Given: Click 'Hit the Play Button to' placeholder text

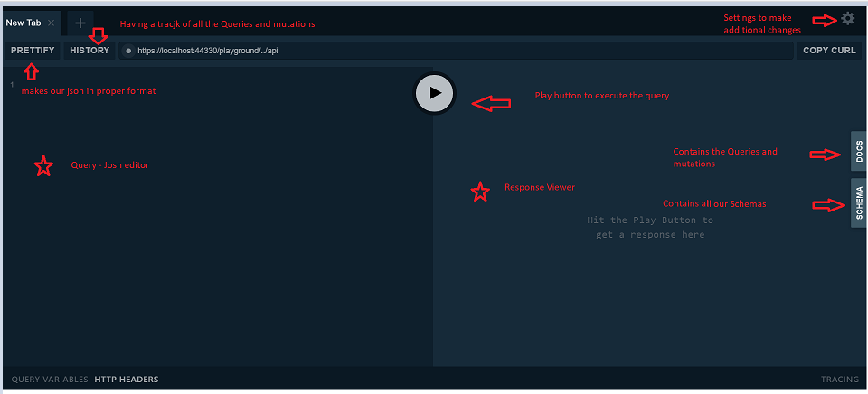Looking at the screenshot, I should pyautogui.click(x=650, y=220).
